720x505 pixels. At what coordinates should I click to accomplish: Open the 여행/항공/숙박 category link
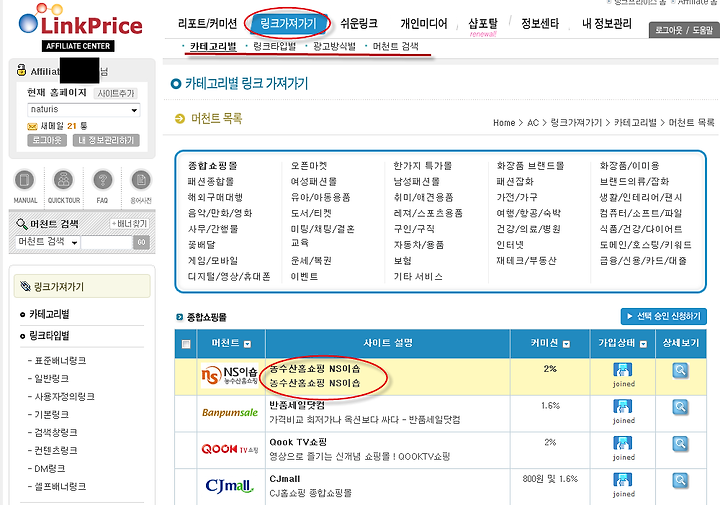coord(529,213)
